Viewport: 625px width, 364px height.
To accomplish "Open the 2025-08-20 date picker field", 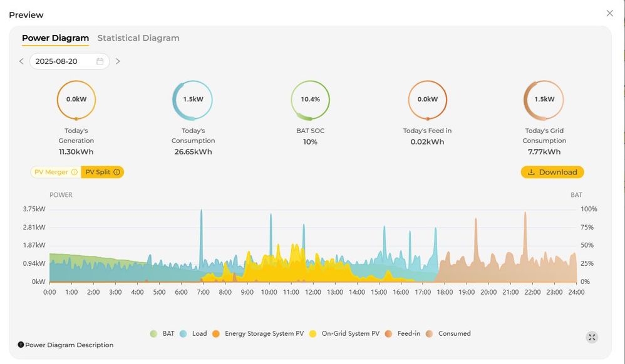I will (x=63, y=61).
